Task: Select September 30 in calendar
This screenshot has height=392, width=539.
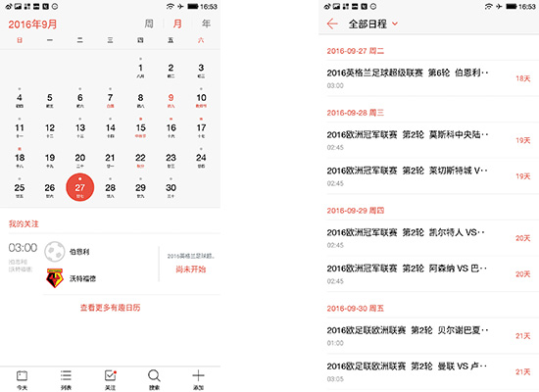Action: pos(171,188)
